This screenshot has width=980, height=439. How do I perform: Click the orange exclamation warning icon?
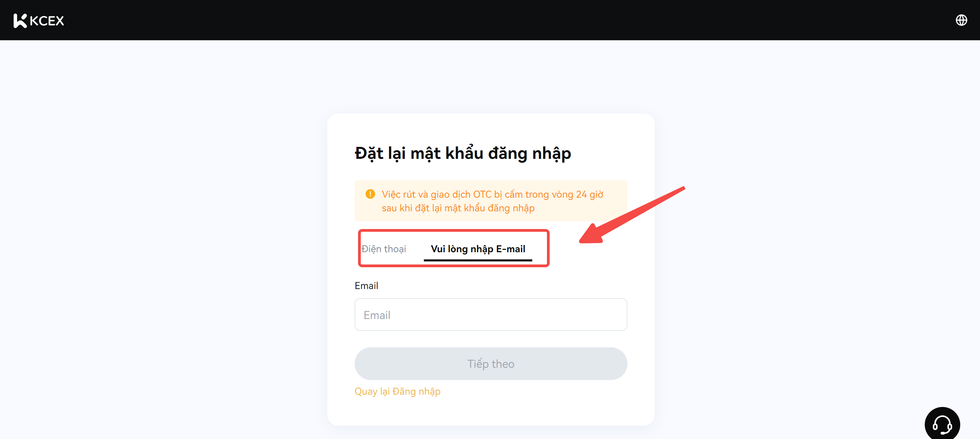(370, 194)
